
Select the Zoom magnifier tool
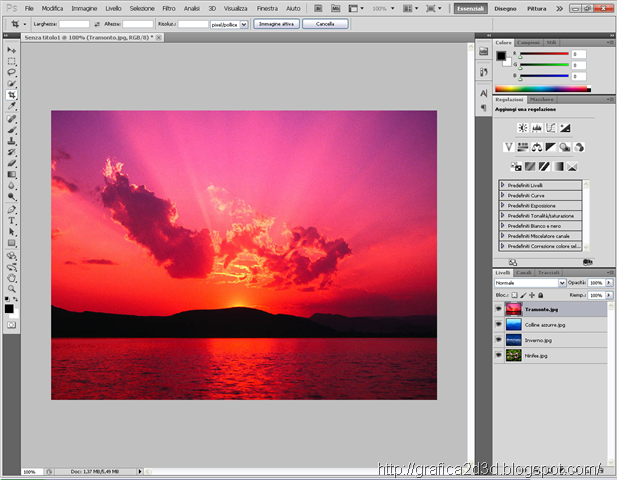click(x=12, y=289)
